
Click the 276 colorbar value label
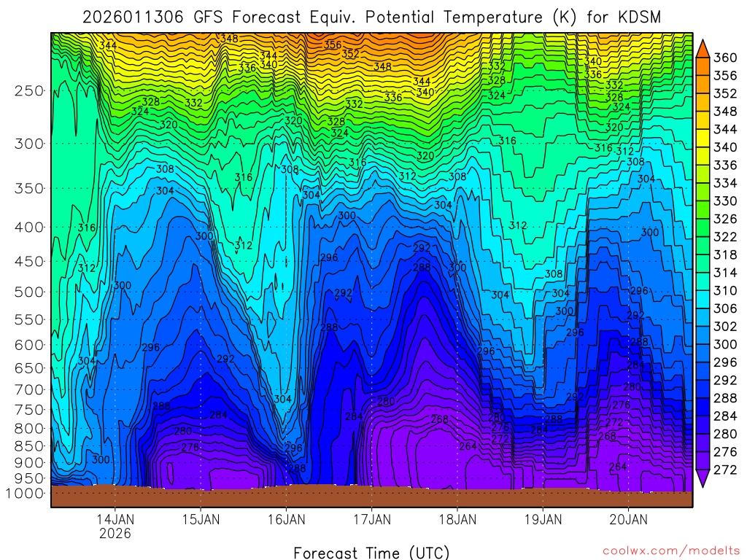pyautogui.click(x=725, y=452)
